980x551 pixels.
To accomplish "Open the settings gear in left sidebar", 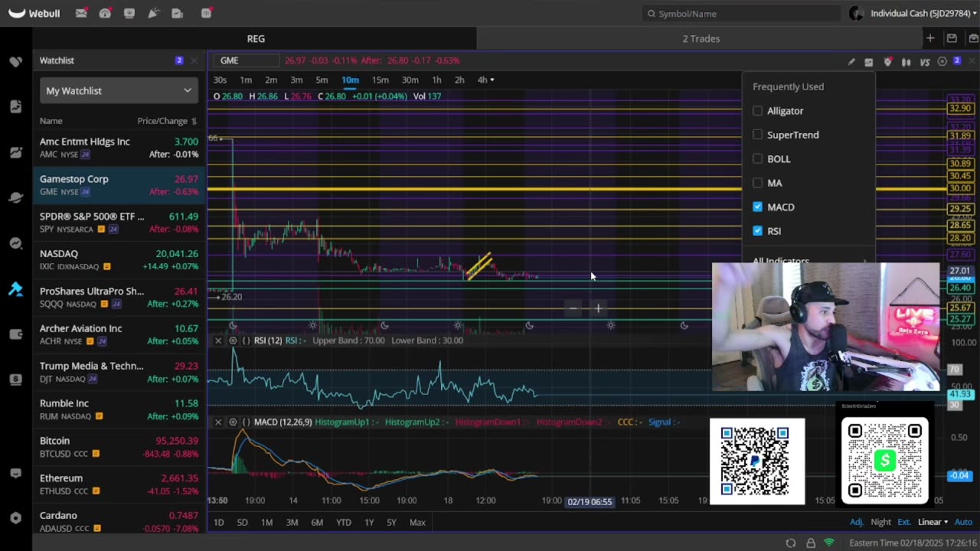I will click(15, 518).
